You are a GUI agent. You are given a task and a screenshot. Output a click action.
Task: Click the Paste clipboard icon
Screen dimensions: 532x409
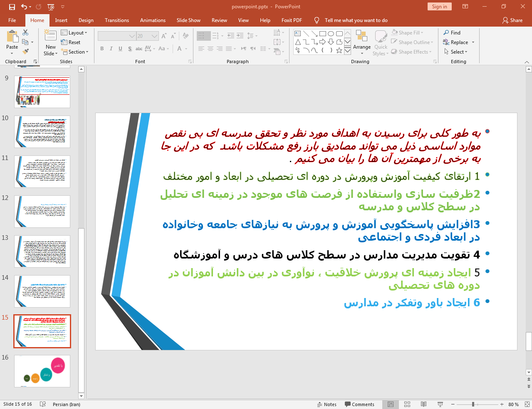click(12, 37)
